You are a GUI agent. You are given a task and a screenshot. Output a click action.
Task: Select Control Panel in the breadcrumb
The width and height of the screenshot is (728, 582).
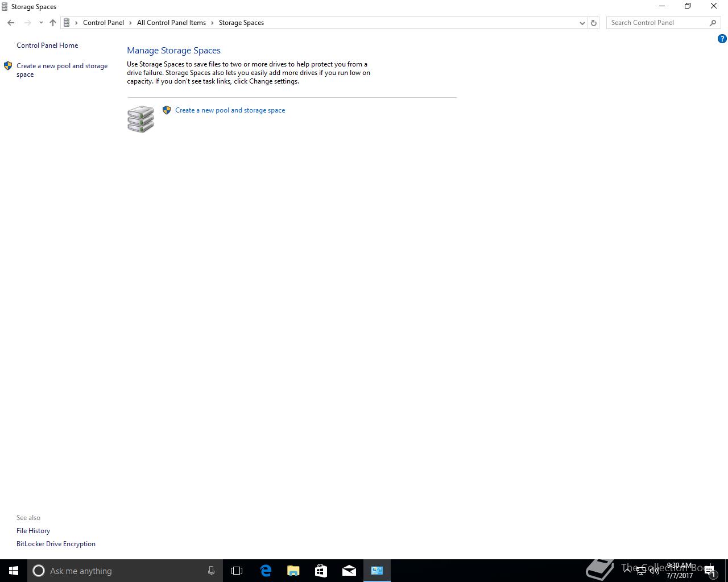click(104, 23)
